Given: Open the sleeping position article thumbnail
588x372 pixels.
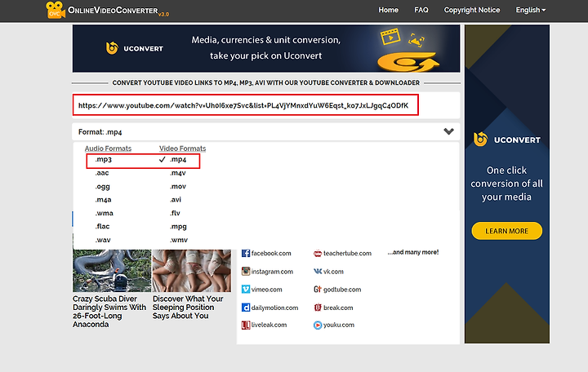Looking at the screenshot, I should pyautogui.click(x=192, y=271).
